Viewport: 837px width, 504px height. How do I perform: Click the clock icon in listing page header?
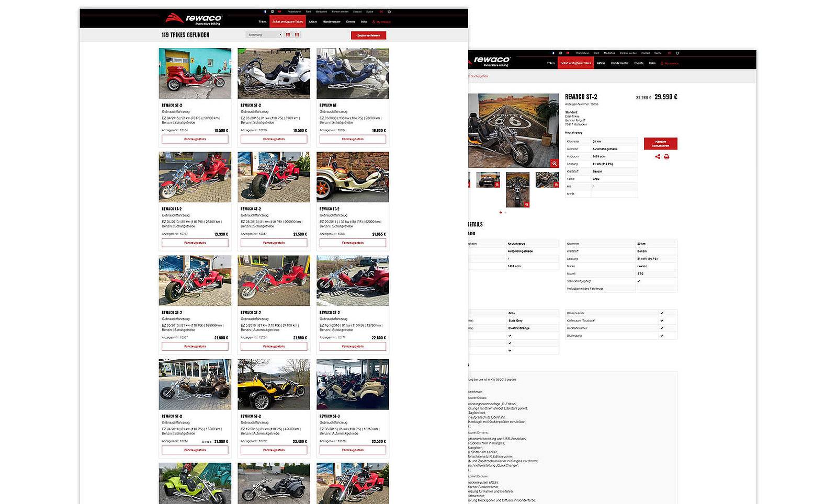pyautogui.click(x=390, y=12)
